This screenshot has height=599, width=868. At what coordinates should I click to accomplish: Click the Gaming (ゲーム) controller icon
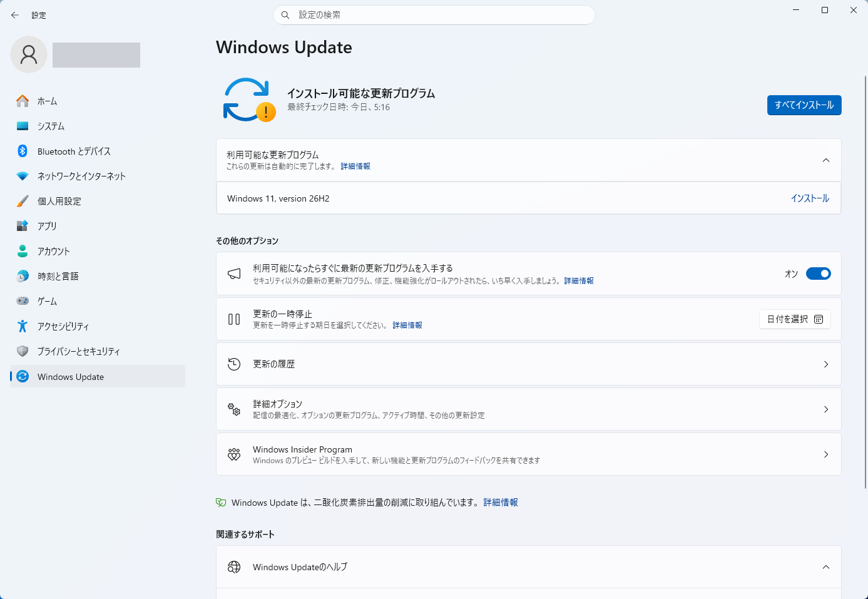(23, 301)
